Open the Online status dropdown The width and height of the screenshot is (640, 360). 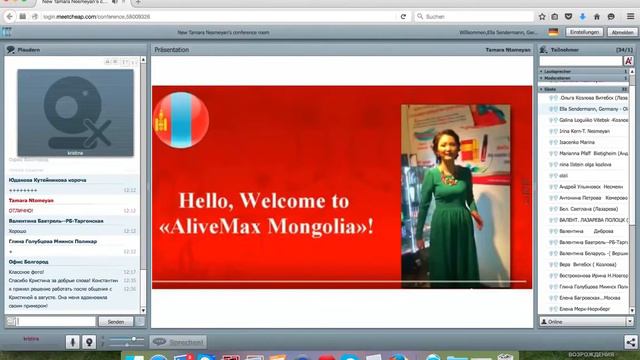(x=587, y=322)
